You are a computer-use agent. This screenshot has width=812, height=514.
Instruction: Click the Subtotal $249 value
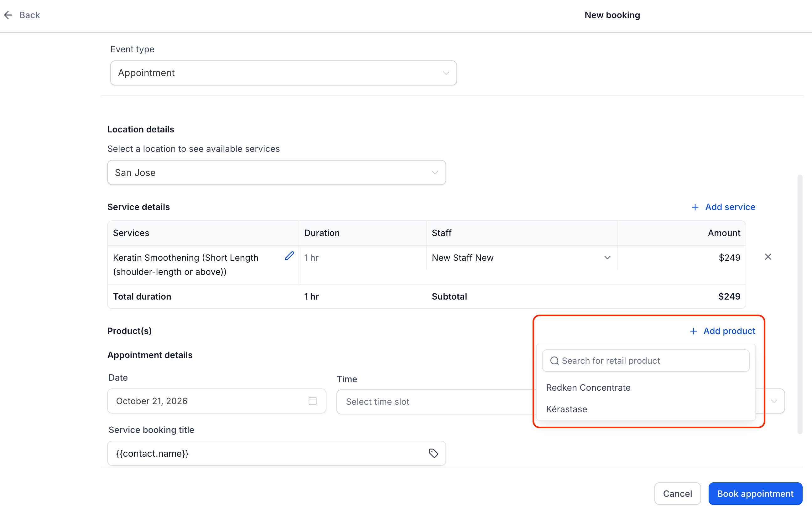tap(729, 297)
